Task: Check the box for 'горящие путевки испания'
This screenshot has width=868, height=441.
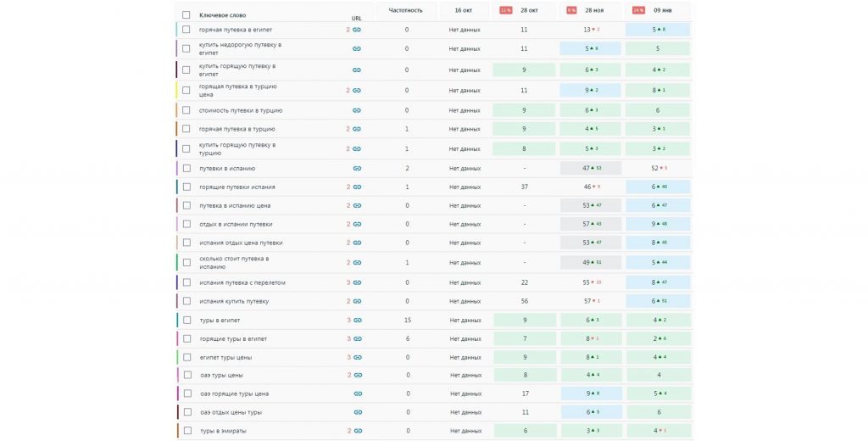Action: [186, 187]
